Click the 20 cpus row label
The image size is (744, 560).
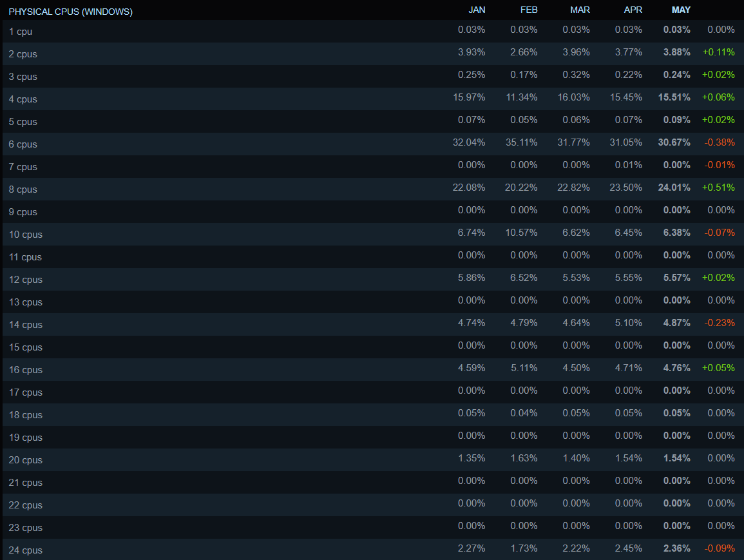tap(26, 460)
